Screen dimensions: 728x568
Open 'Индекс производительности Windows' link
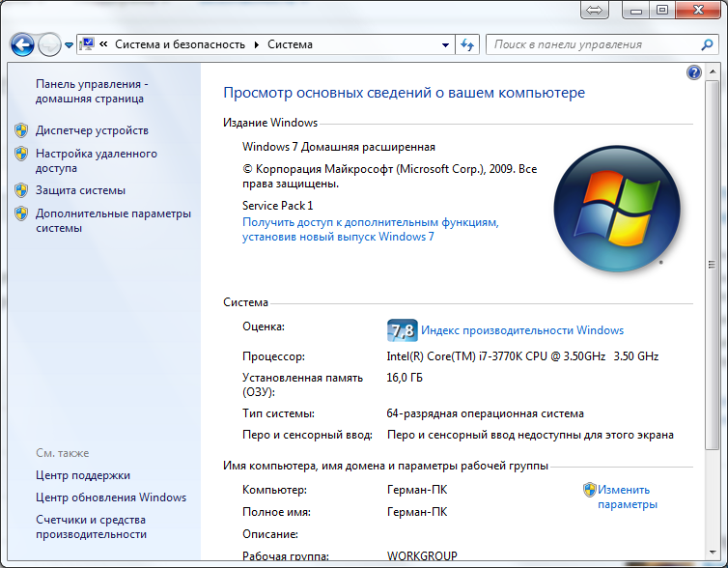522,330
